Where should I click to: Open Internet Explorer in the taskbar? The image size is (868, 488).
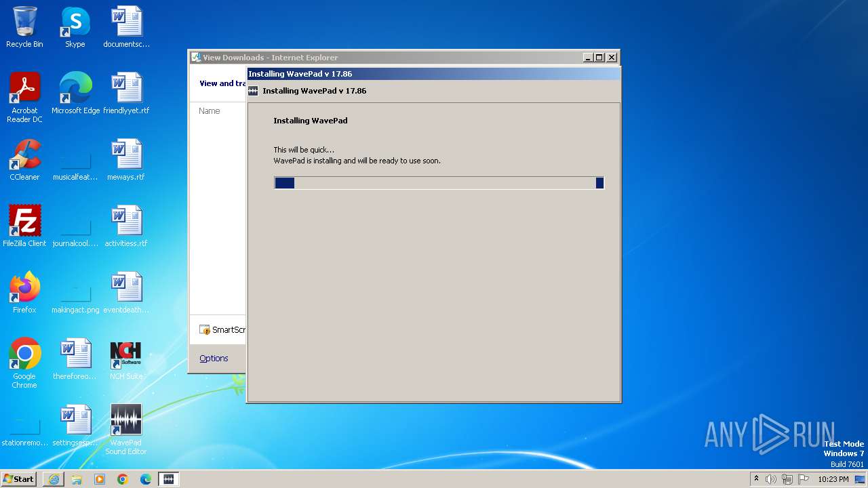click(54, 479)
